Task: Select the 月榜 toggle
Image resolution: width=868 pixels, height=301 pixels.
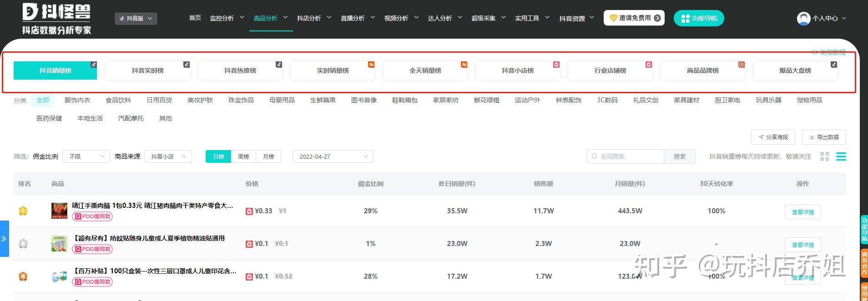Action: [x=268, y=156]
